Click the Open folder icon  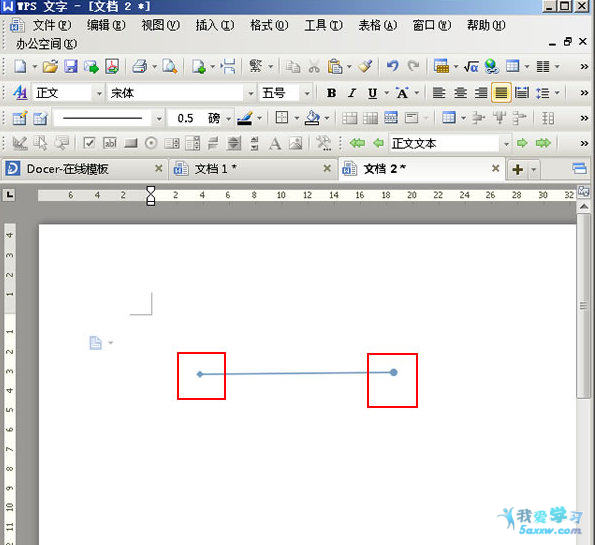coord(50,66)
